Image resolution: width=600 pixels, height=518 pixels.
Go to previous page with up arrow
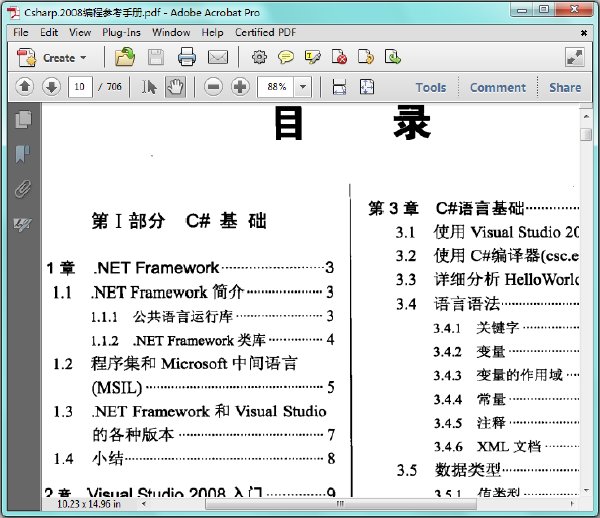tap(25, 87)
